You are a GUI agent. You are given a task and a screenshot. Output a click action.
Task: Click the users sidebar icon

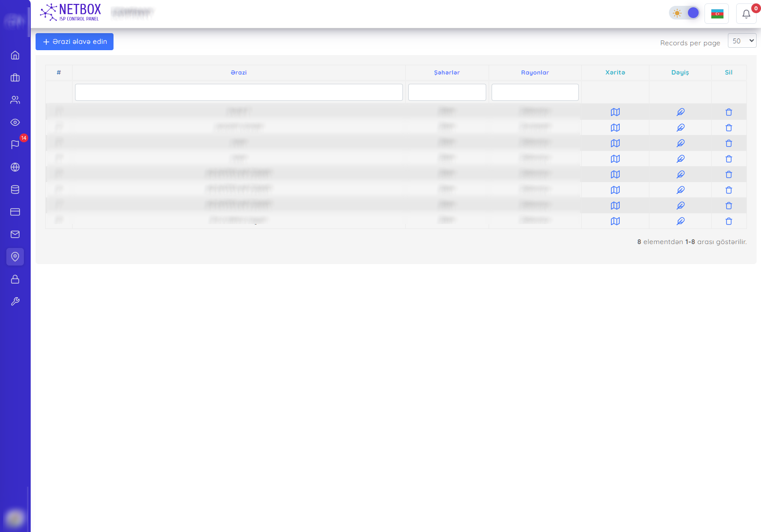[15, 100]
